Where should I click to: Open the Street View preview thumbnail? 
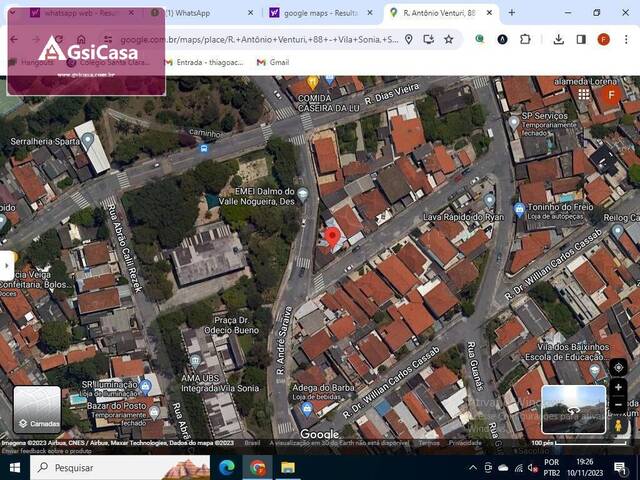tap(573, 409)
